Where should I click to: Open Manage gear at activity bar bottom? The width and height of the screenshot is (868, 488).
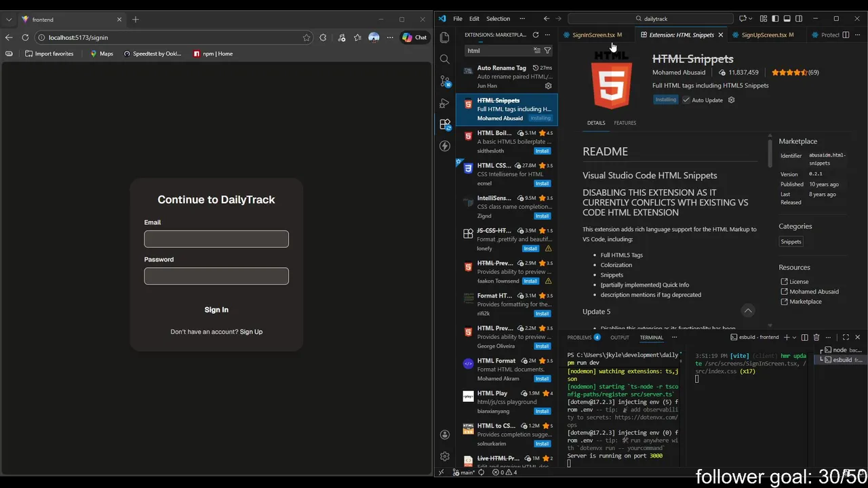pos(445,456)
